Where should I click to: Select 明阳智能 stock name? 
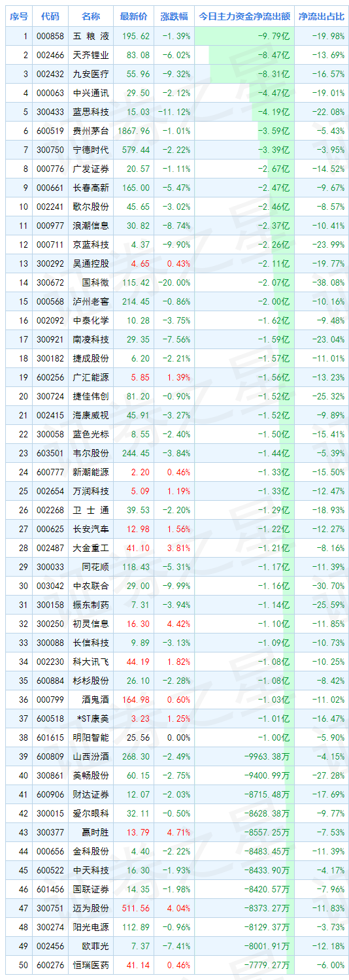click(x=91, y=737)
